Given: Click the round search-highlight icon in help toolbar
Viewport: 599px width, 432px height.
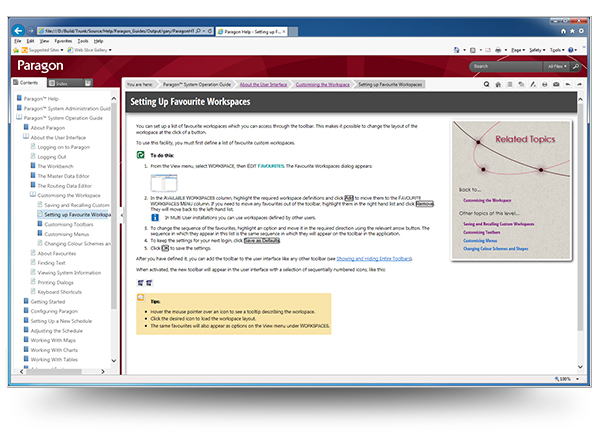Looking at the screenshot, I should (486, 84).
